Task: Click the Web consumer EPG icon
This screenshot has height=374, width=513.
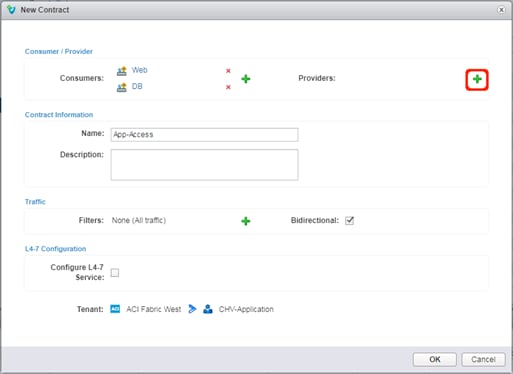Action: [x=122, y=71]
